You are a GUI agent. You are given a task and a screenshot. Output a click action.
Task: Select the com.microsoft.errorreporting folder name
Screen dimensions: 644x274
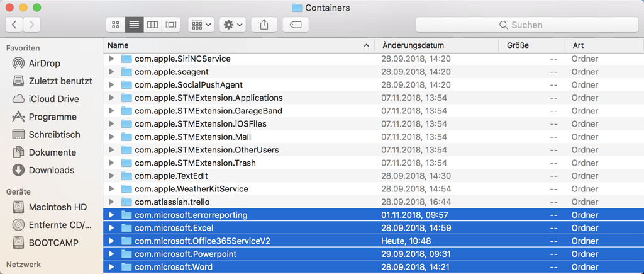pos(191,215)
